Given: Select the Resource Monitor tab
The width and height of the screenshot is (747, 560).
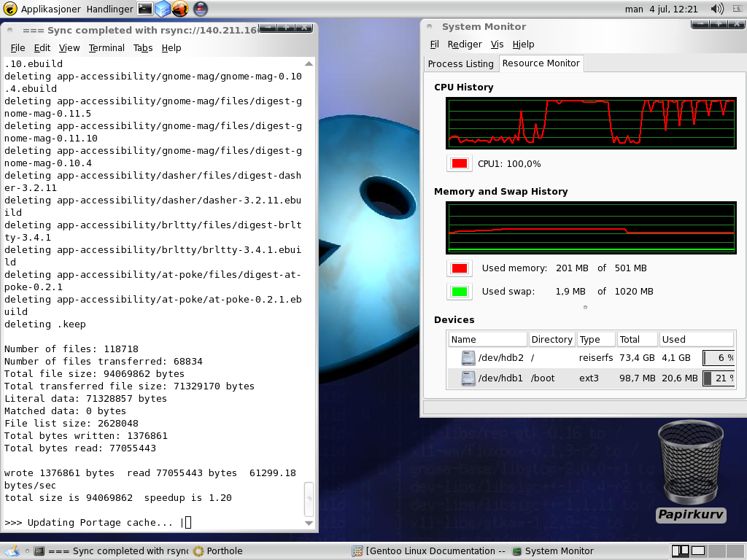Looking at the screenshot, I should tap(541, 63).
